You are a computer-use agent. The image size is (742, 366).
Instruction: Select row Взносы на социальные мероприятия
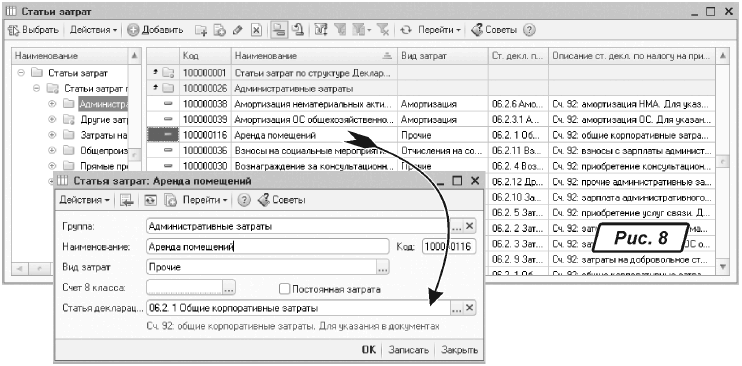431,151
